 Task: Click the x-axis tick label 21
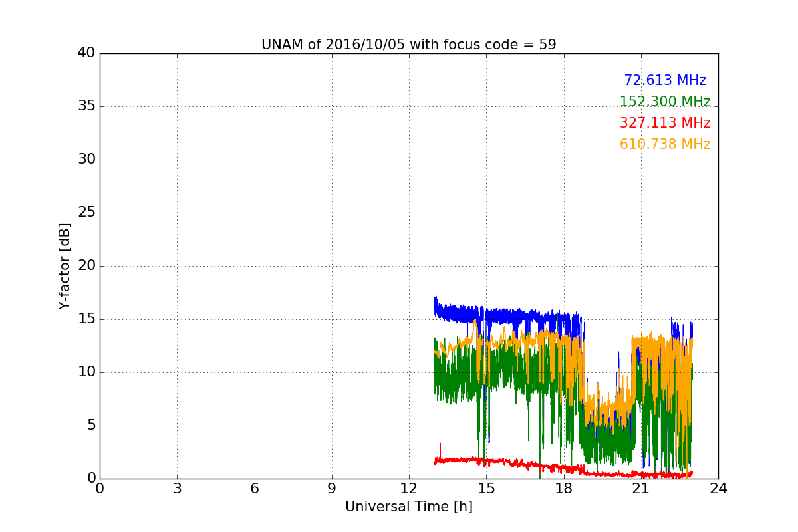(641, 489)
